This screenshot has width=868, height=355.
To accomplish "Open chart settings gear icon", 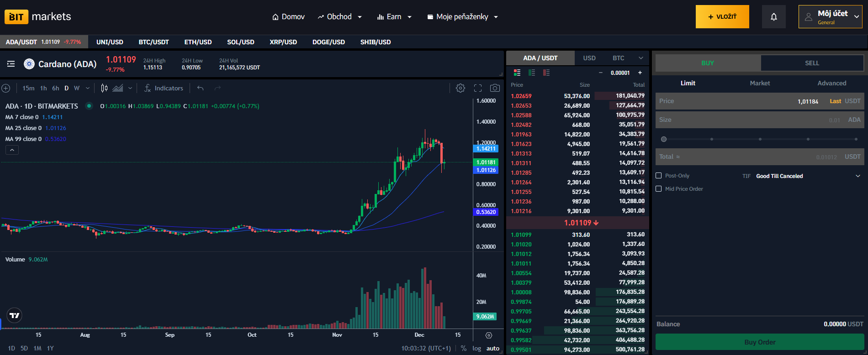I will 460,88.
